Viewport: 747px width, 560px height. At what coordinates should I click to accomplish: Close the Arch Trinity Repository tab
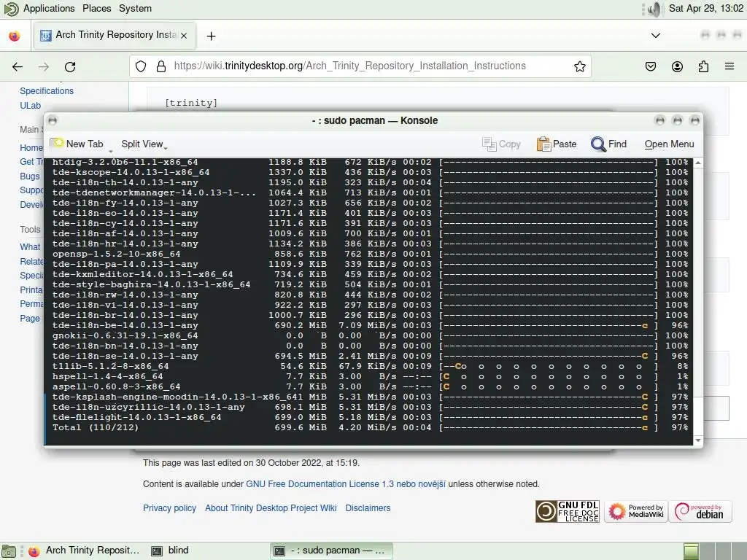[x=184, y=35]
